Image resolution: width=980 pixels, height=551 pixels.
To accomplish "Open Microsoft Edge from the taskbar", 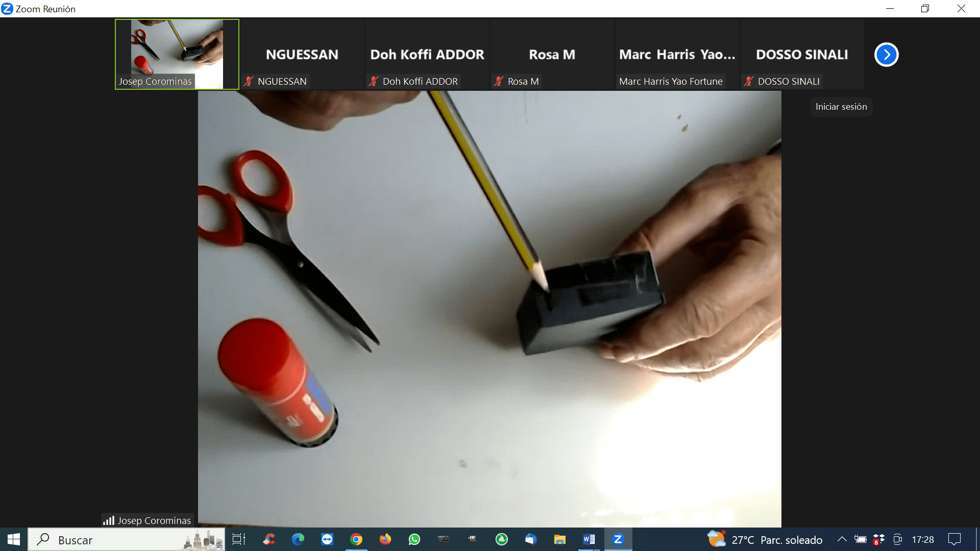I will tap(298, 539).
